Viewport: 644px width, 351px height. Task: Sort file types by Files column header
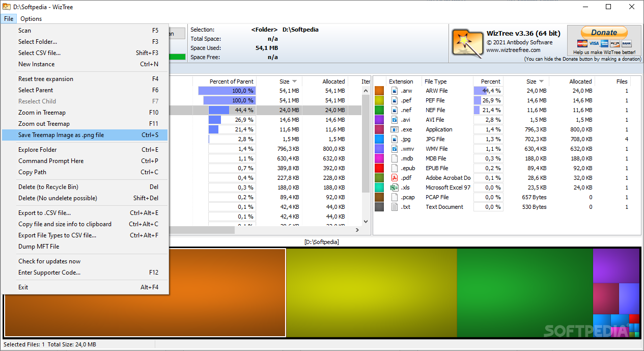pyautogui.click(x=613, y=82)
